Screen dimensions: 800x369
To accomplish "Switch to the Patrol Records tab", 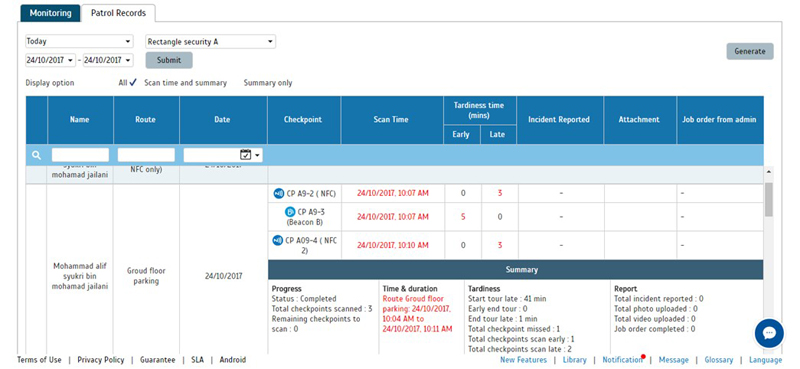I will coord(118,13).
